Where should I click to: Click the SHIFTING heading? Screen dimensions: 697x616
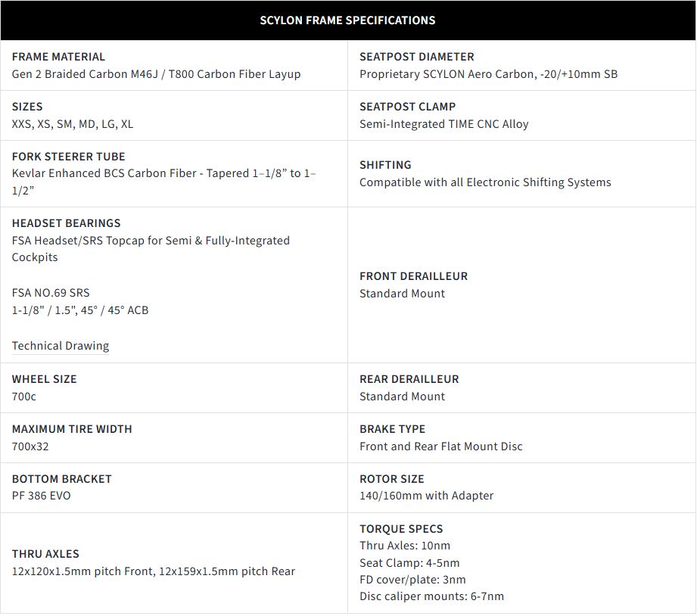click(385, 165)
